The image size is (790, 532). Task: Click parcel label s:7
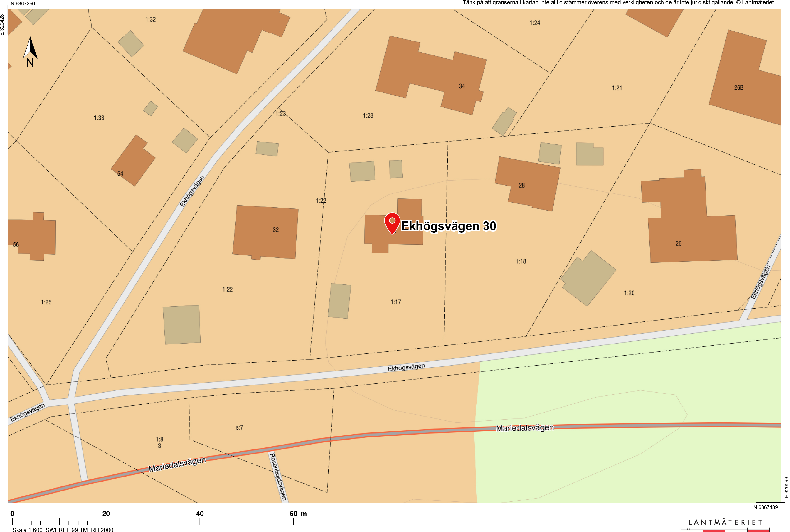[240, 427]
